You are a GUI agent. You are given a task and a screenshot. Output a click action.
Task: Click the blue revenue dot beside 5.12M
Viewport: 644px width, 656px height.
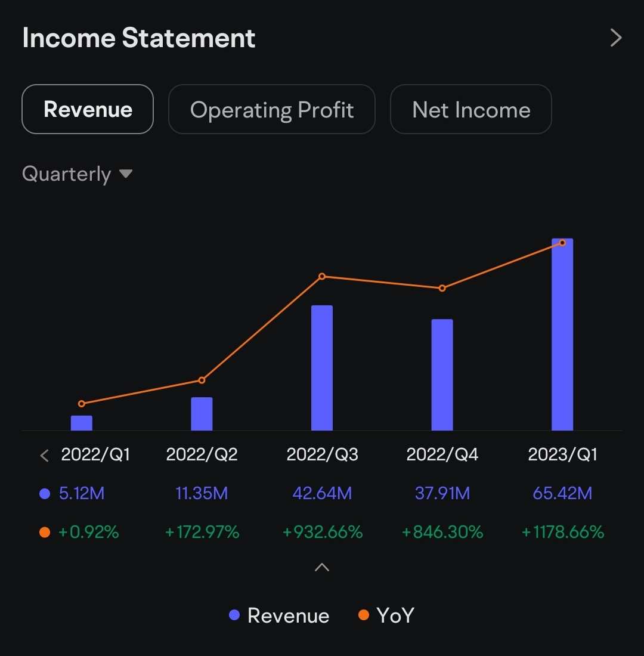pos(44,494)
